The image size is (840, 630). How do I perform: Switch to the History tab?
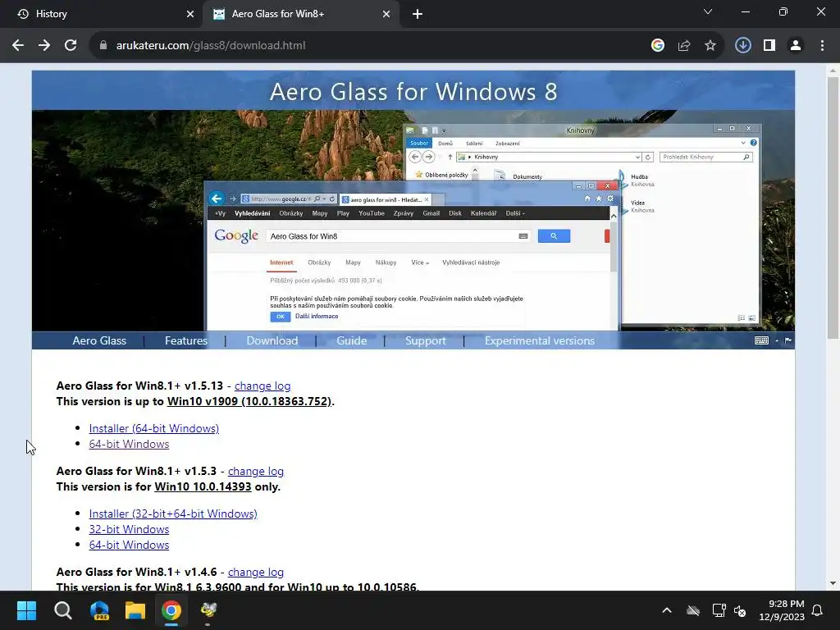(102, 15)
